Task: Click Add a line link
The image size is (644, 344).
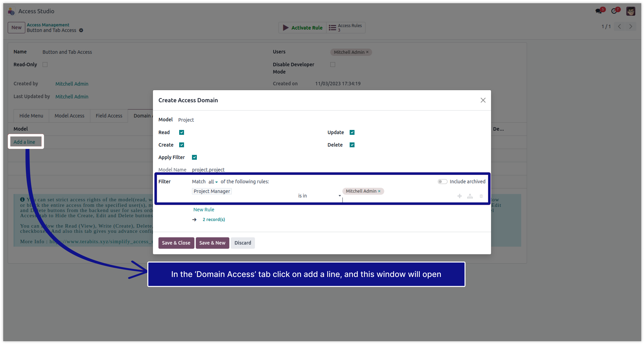Action: coord(24,142)
